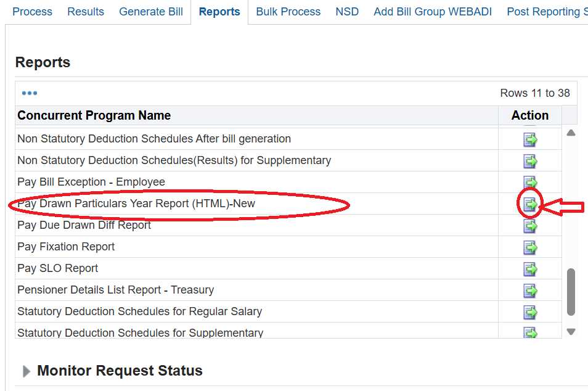
Task: Open the Generate Bill tab
Action: pos(151,12)
